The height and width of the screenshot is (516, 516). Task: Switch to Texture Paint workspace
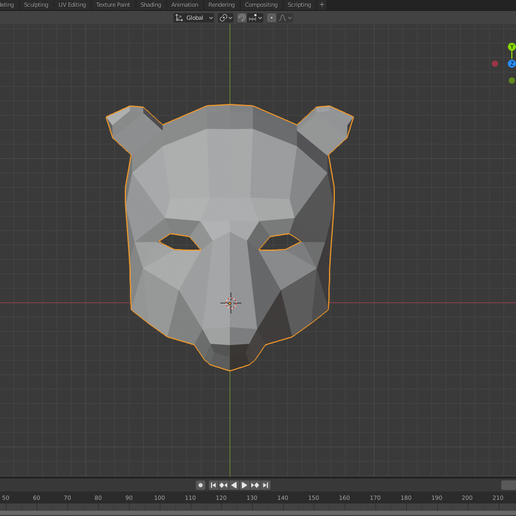click(113, 5)
